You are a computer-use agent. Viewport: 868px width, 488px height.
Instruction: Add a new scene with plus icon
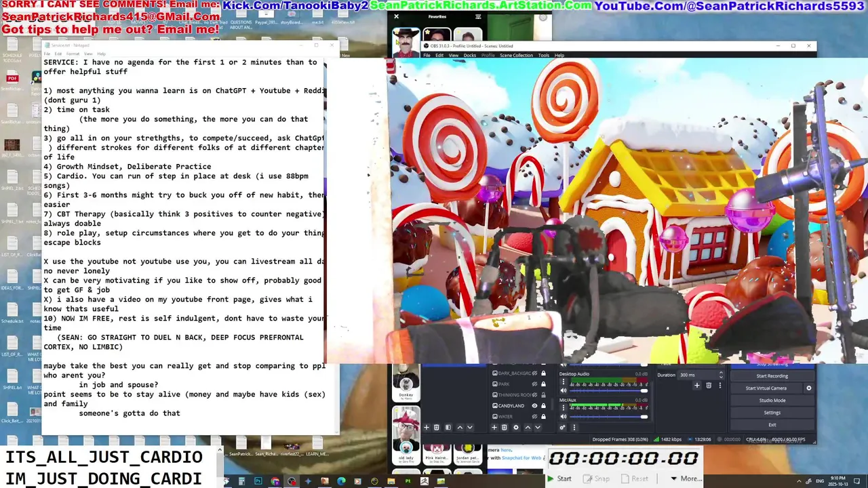pyautogui.click(x=427, y=428)
